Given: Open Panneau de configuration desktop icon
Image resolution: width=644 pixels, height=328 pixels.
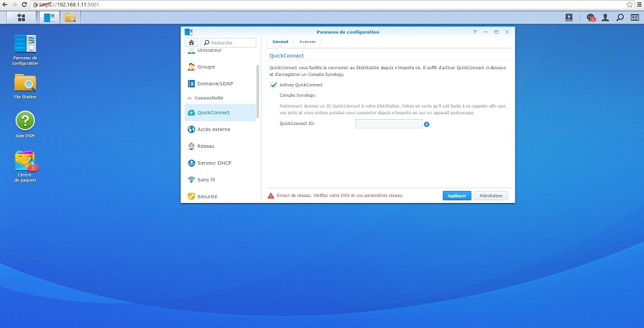Looking at the screenshot, I should click(x=25, y=50).
